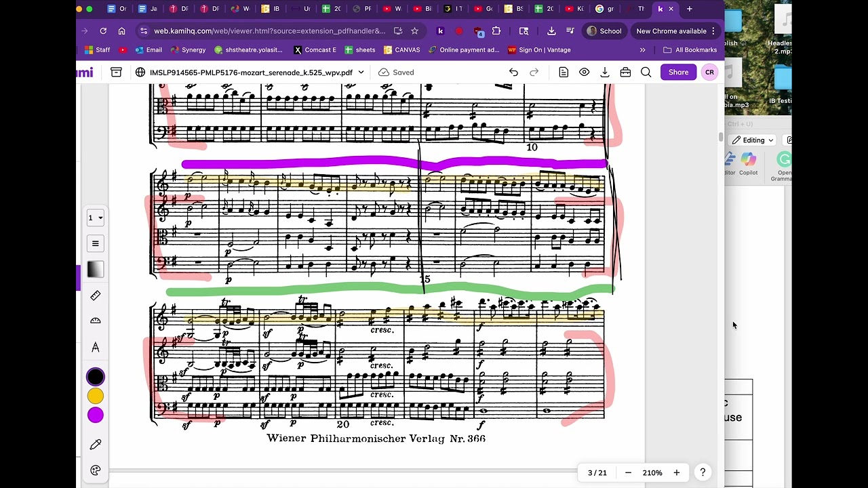Reload the page in Chrome
This screenshot has height=488, width=868.
pyautogui.click(x=103, y=30)
